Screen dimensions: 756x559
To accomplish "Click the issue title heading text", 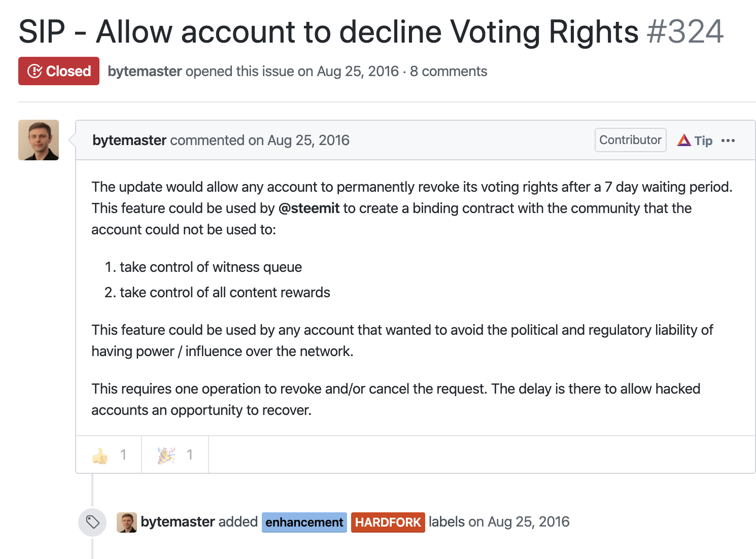I will (x=328, y=32).
